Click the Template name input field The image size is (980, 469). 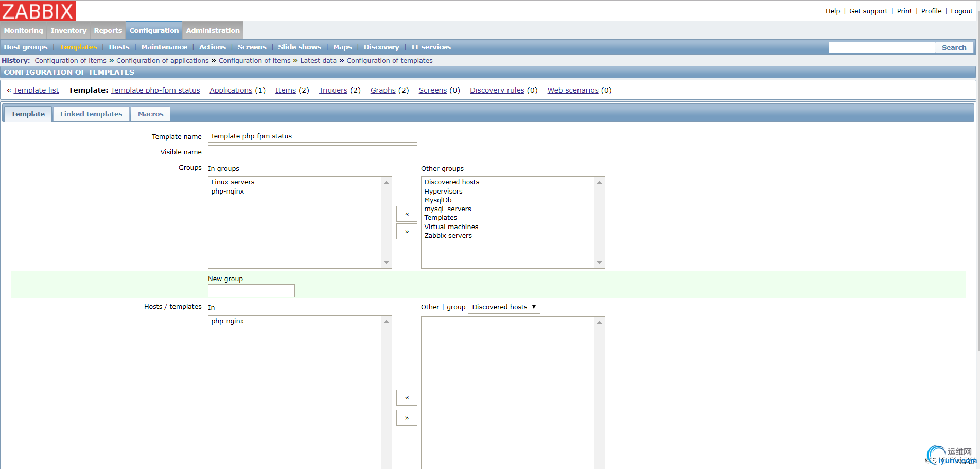tap(312, 136)
